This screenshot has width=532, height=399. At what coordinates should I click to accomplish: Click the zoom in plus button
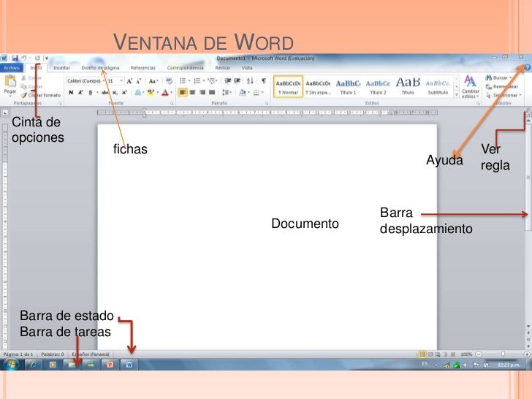[x=527, y=354]
